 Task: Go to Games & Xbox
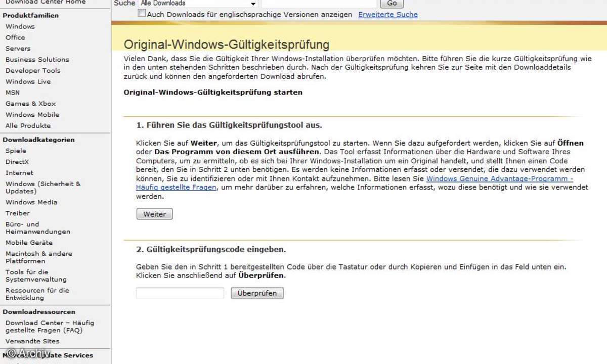pos(31,104)
